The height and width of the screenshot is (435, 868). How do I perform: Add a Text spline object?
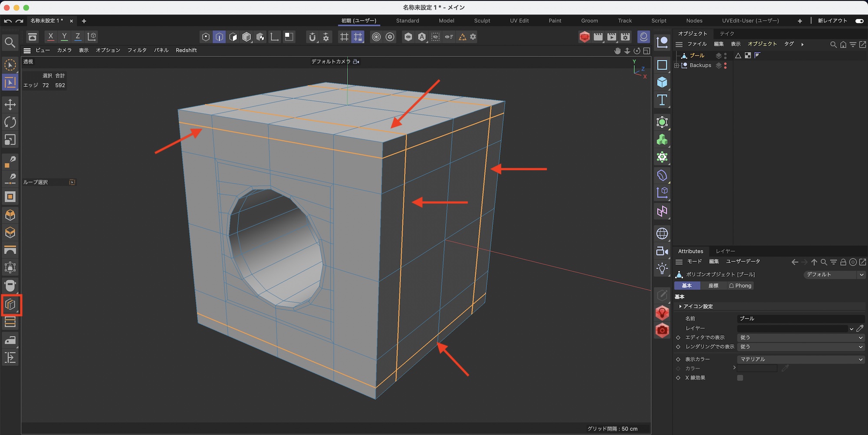[662, 100]
